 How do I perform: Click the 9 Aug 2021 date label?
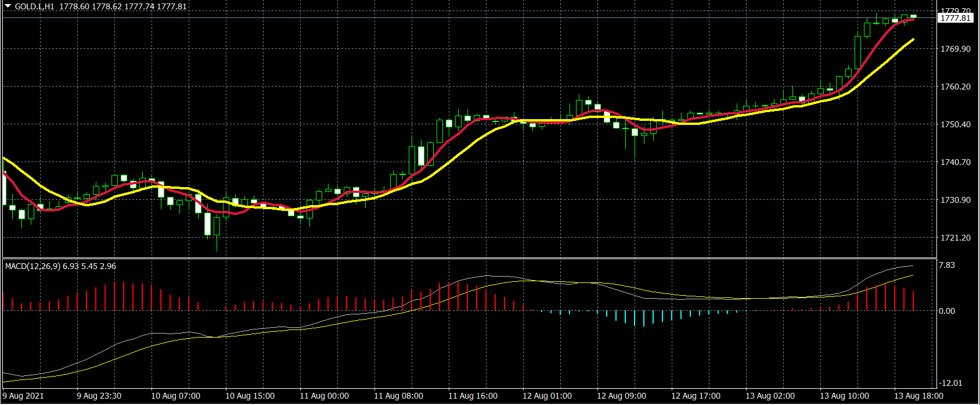pyautogui.click(x=23, y=396)
